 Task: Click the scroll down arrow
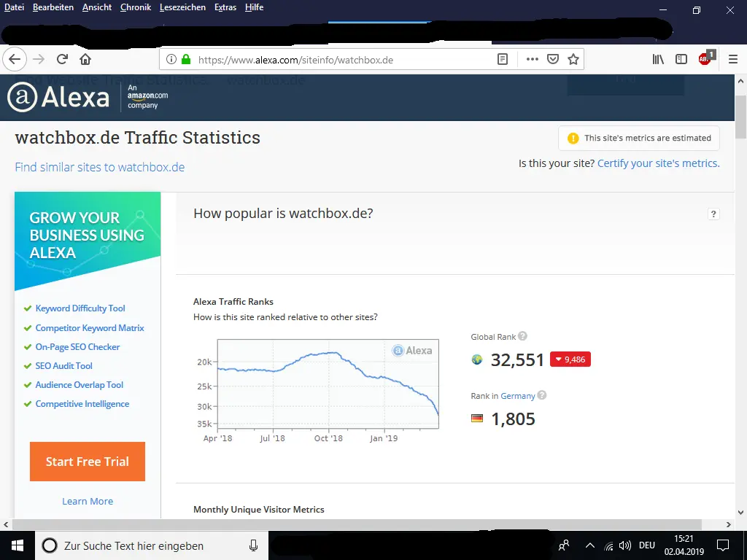741,513
